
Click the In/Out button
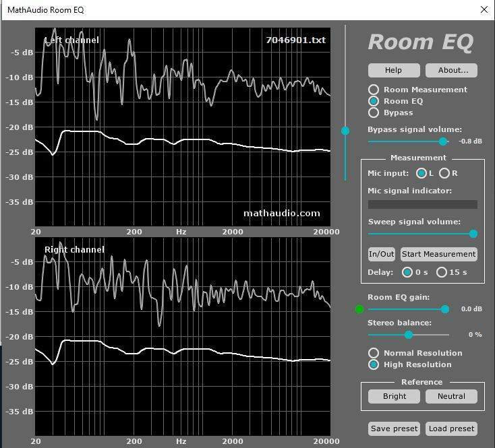[381, 254]
